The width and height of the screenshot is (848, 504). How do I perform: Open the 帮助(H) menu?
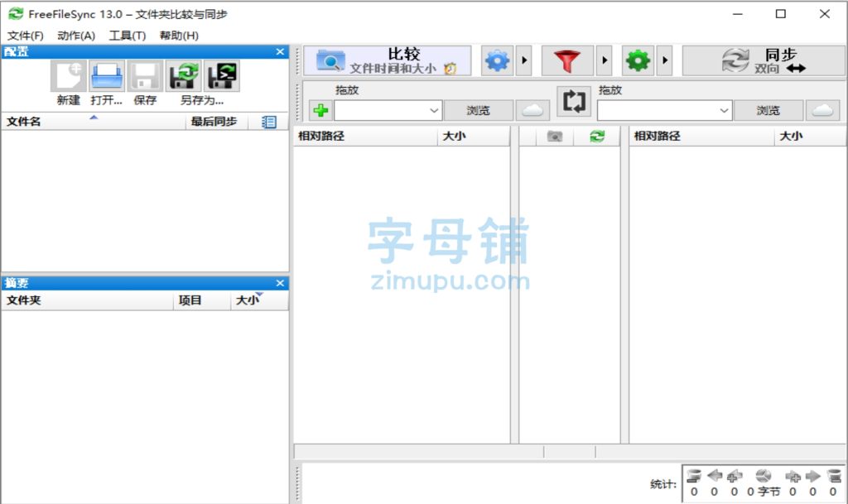[179, 36]
